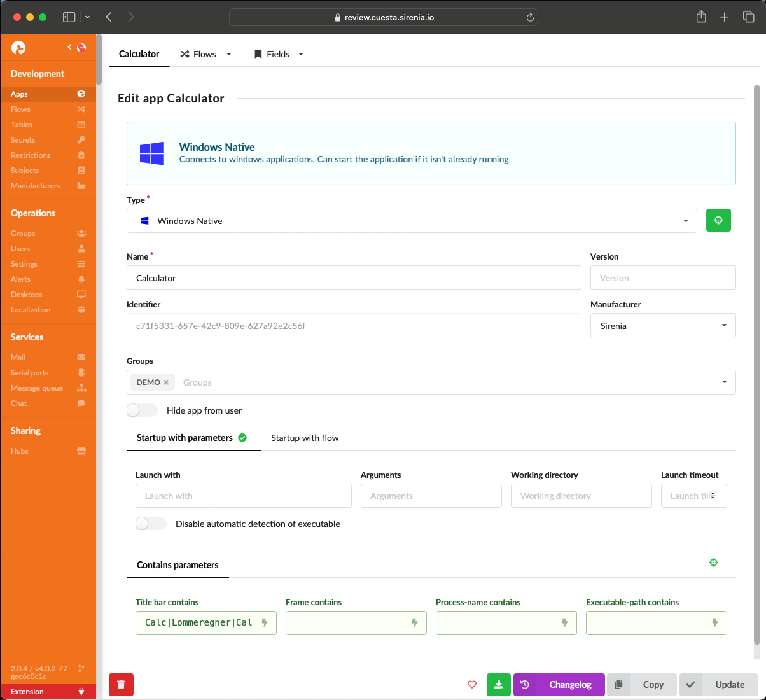Open Secrets via its key icon
This screenshot has width=766, height=700.
point(81,140)
